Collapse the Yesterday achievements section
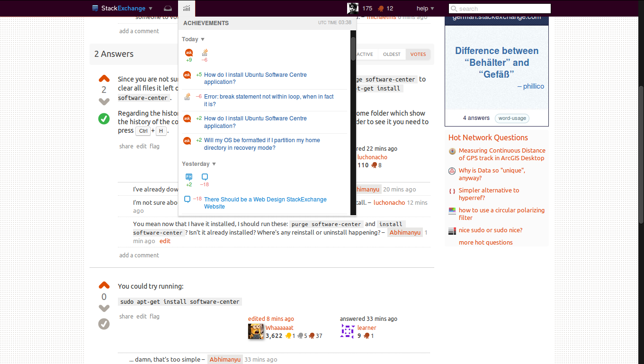This screenshot has height=364, width=644. point(199,164)
